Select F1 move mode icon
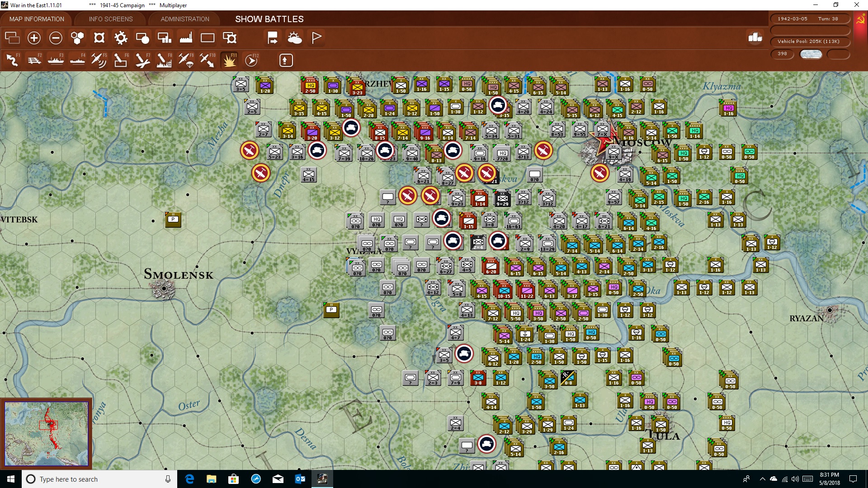Image resolution: width=868 pixels, height=488 pixels. click(x=12, y=60)
